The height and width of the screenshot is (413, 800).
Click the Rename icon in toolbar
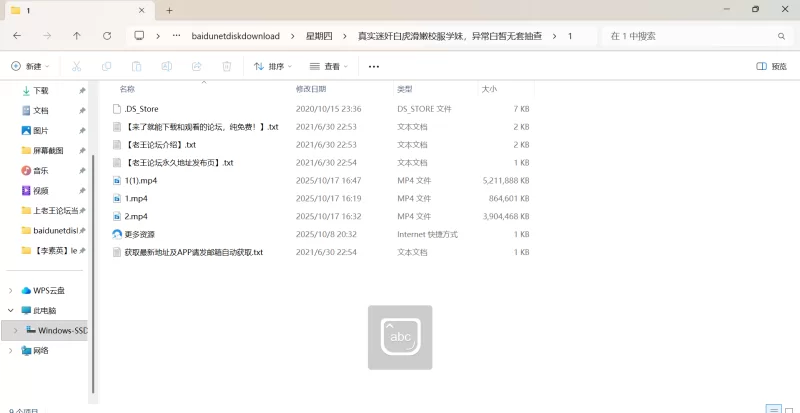point(166,67)
